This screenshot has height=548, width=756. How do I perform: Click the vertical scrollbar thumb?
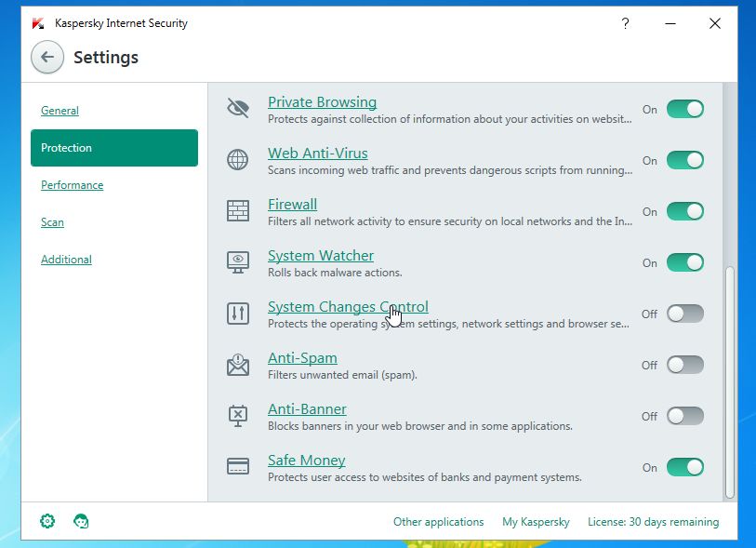(730, 381)
